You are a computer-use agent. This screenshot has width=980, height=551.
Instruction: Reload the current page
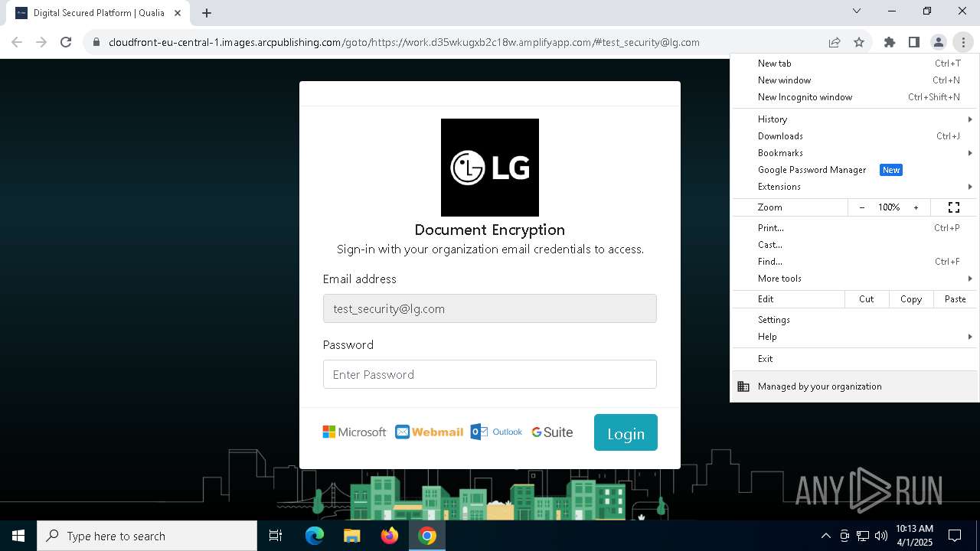click(x=66, y=42)
